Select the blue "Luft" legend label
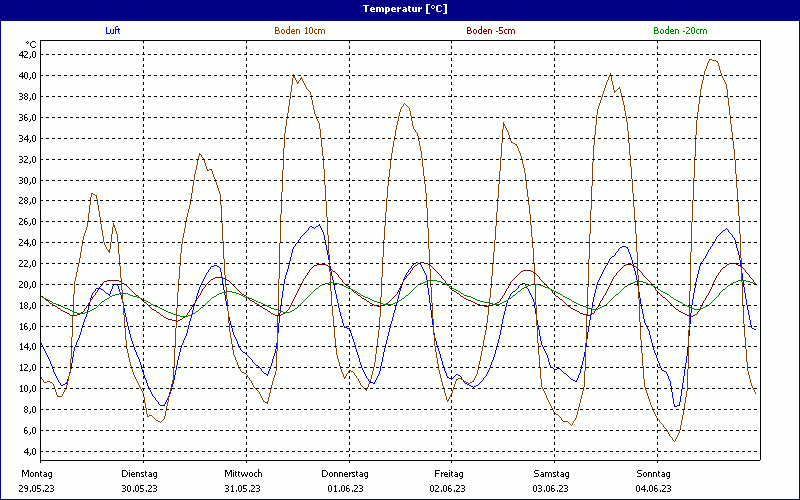The height and width of the screenshot is (500, 800). pos(113,31)
